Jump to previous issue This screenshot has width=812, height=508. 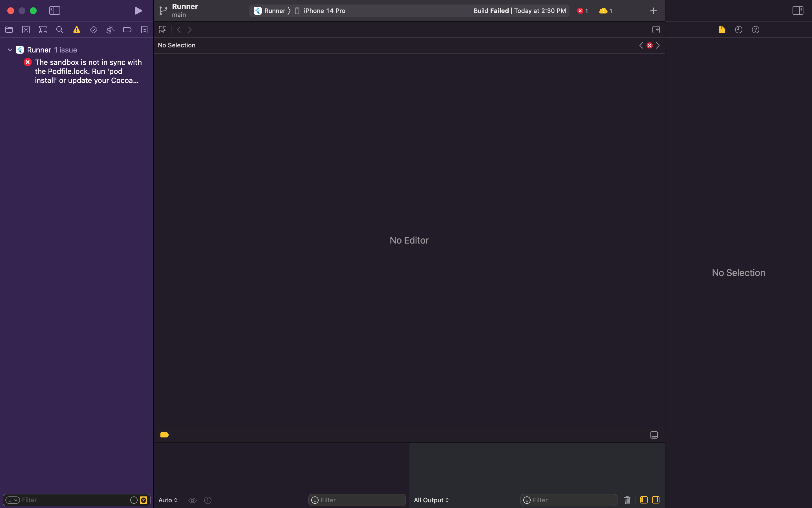tap(641, 45)
